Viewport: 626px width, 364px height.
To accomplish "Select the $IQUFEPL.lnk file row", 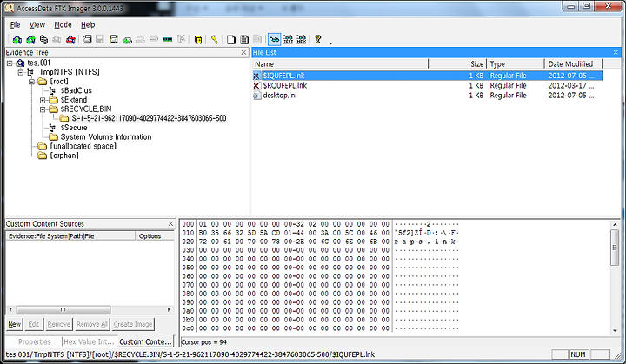I will 427,76.
